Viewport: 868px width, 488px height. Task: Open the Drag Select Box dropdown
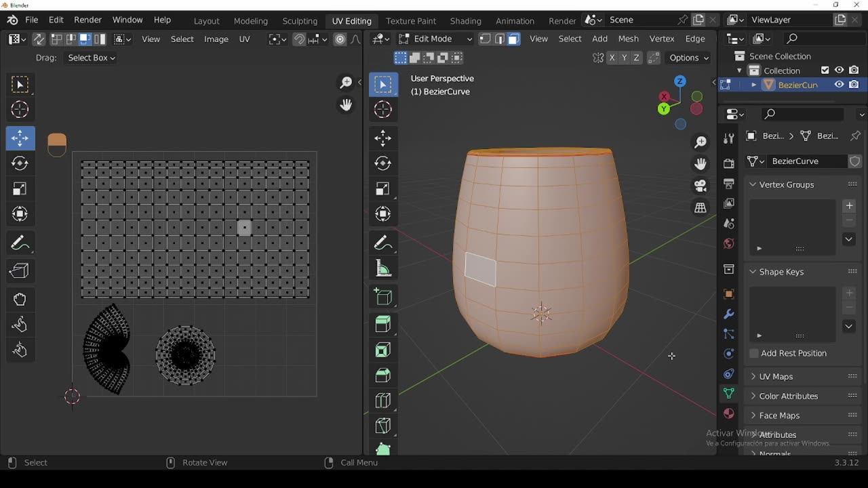pos(92,58)
